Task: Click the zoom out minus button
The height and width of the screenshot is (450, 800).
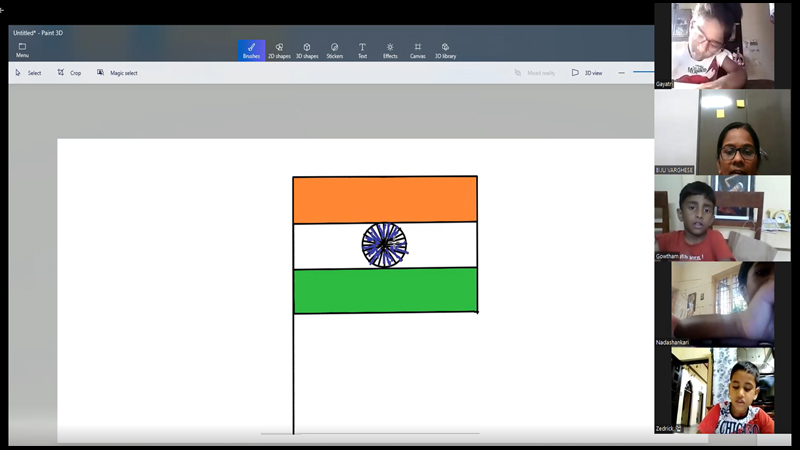Action: 621,73
